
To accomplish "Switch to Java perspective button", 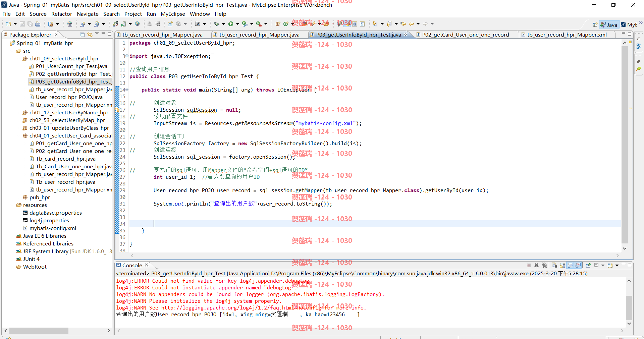I will point(609,24).
